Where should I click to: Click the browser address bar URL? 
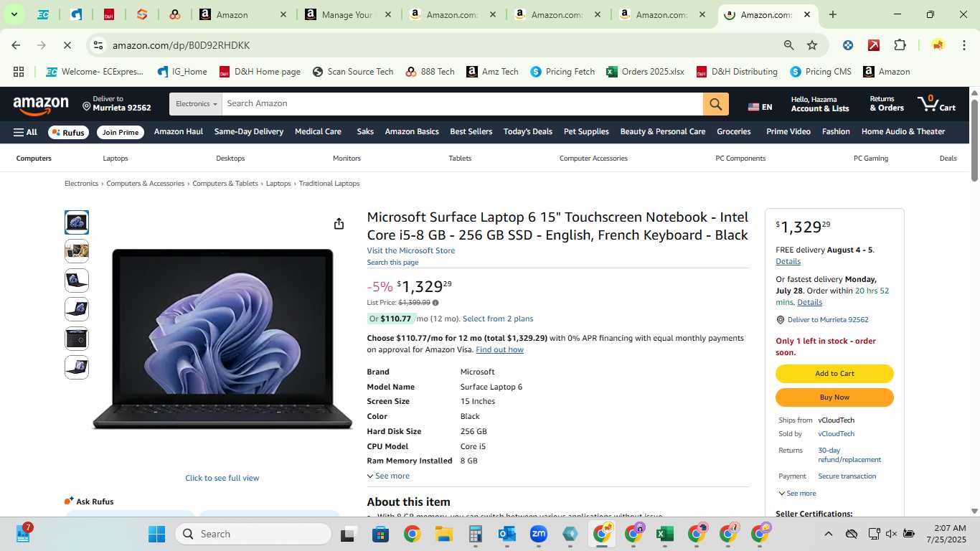(181, 45)
